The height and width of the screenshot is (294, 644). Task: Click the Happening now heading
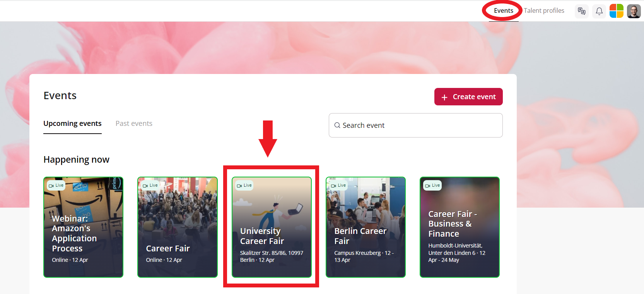(x=76, y=160)
